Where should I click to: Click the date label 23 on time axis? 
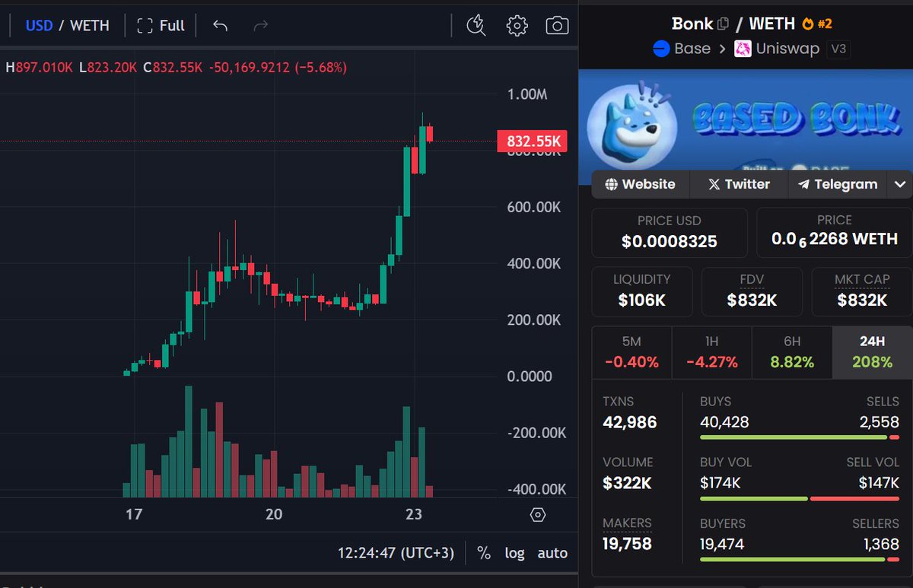tap(414, 515)
